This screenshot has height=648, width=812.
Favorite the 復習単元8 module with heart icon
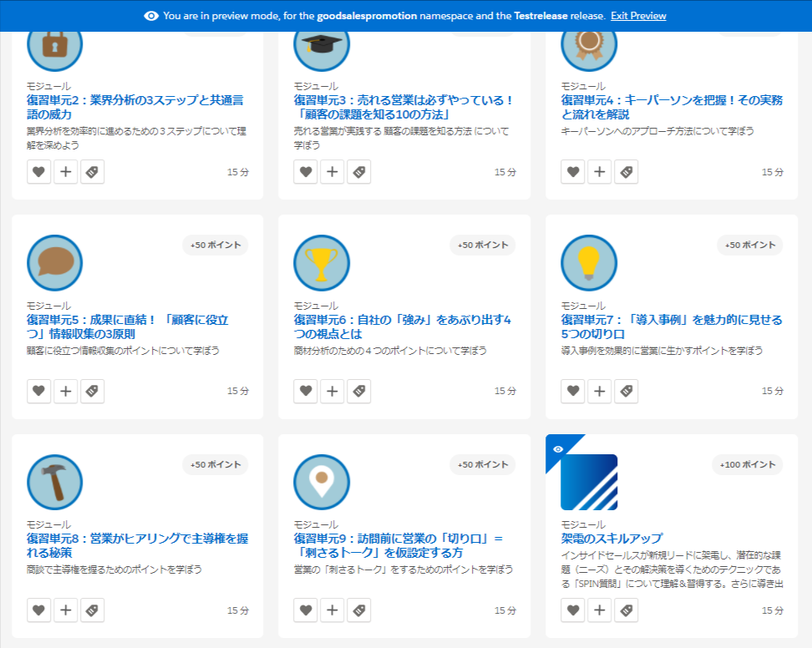point(38,610)
